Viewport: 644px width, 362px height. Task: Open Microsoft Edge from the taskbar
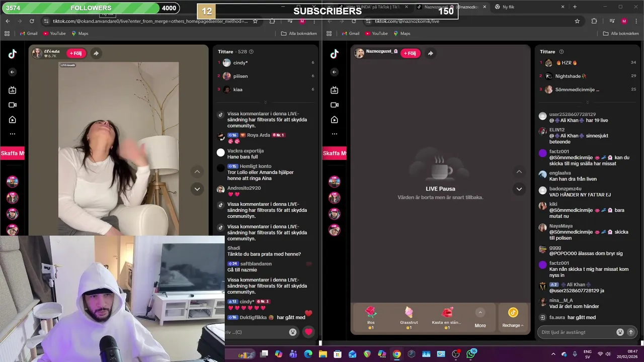[308, 354]
